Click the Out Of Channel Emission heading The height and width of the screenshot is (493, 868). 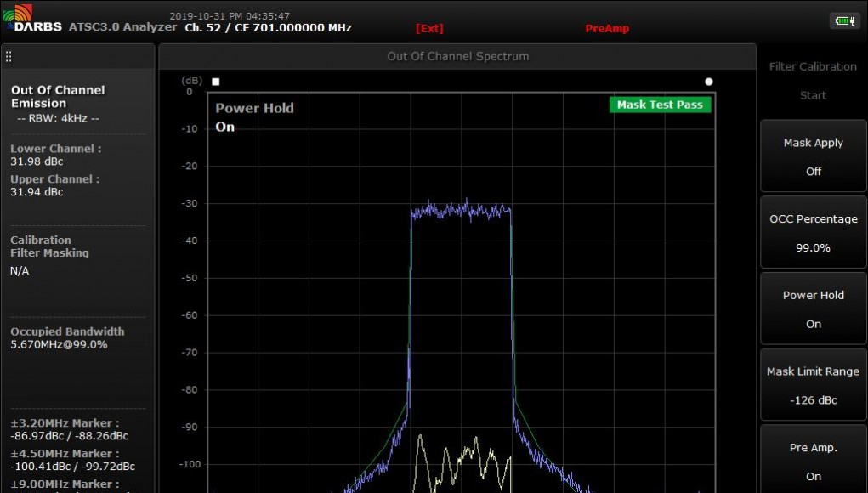tap(58, 97)
